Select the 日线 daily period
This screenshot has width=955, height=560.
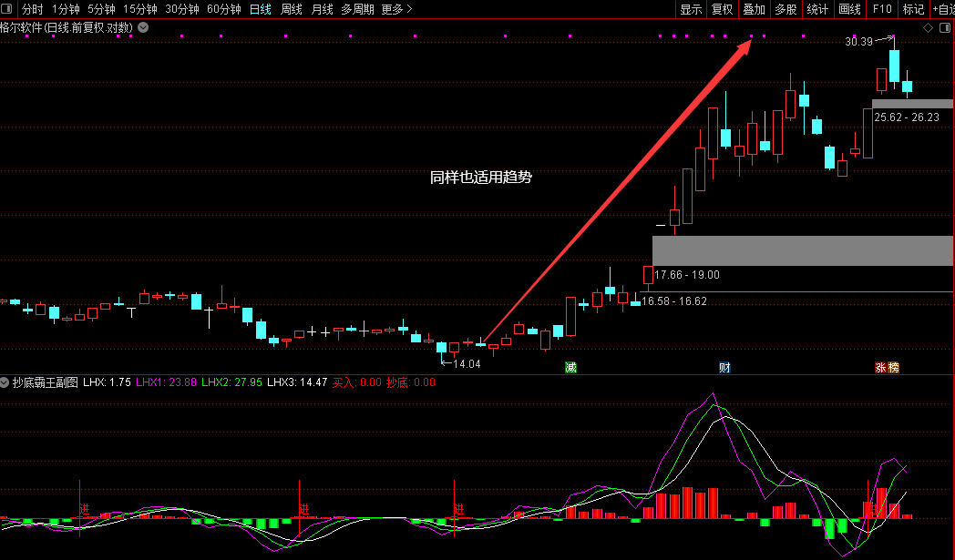261,9
